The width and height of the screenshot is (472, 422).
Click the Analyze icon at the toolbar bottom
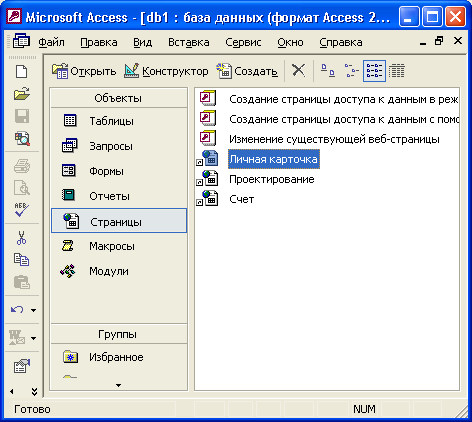click(x=22, y=366)
